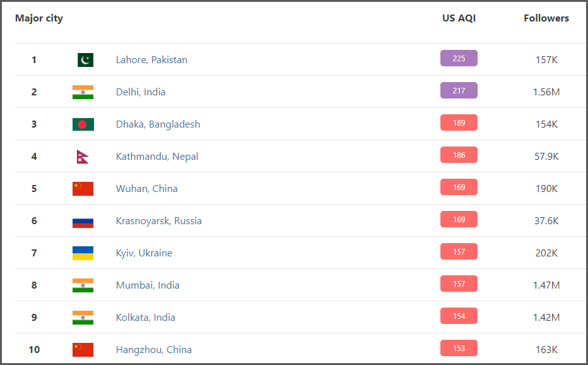The width and height of the screenshot is (588, 365).
Task: Open the Lahore, Pakistan link
Action: 151,60
